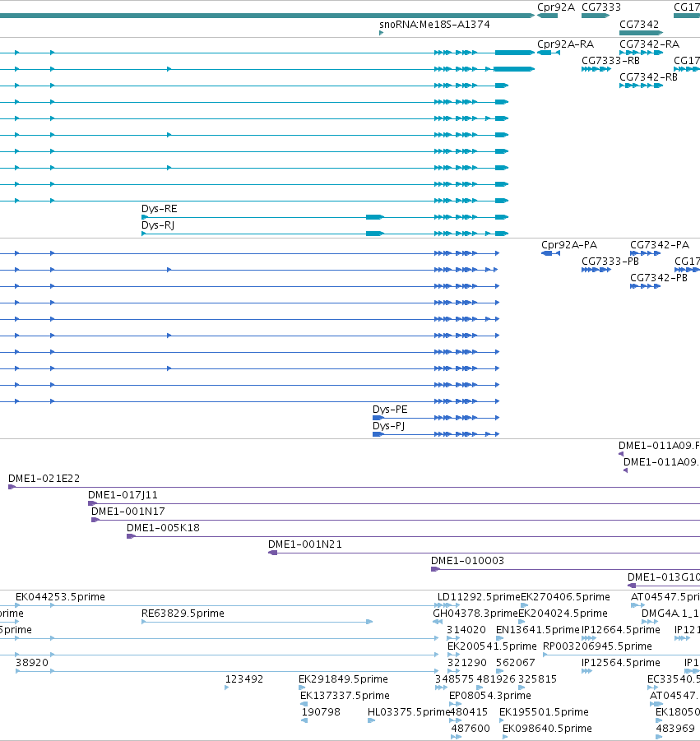This screenshot has width=700, height=741.
Task: Select feature 483969 label
Action: coord(675,729)
